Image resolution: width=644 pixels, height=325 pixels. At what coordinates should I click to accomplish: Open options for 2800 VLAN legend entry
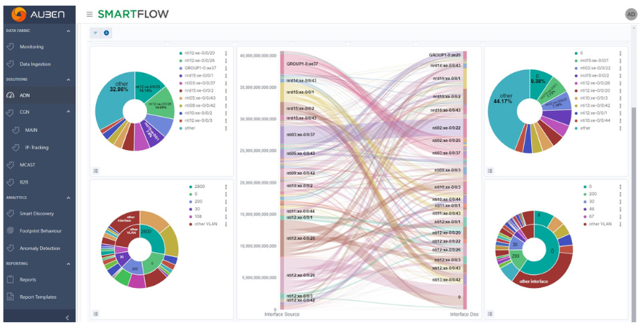(x=226, y=187)
